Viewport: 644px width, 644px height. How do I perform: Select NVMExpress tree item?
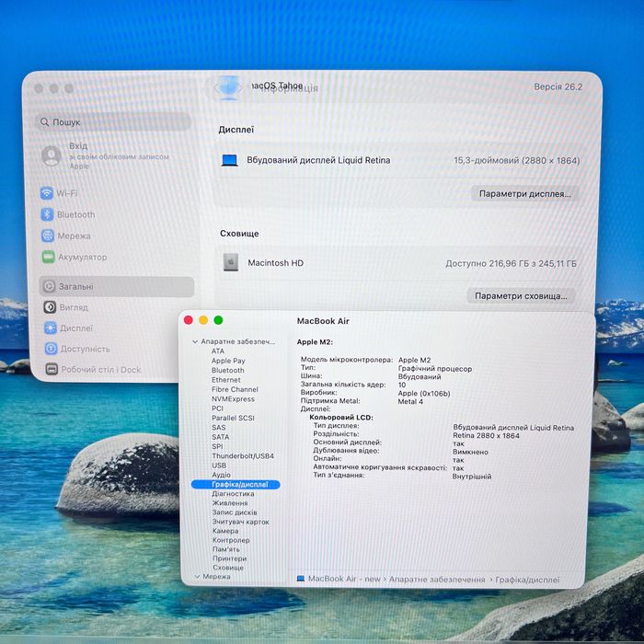(233, 398)
